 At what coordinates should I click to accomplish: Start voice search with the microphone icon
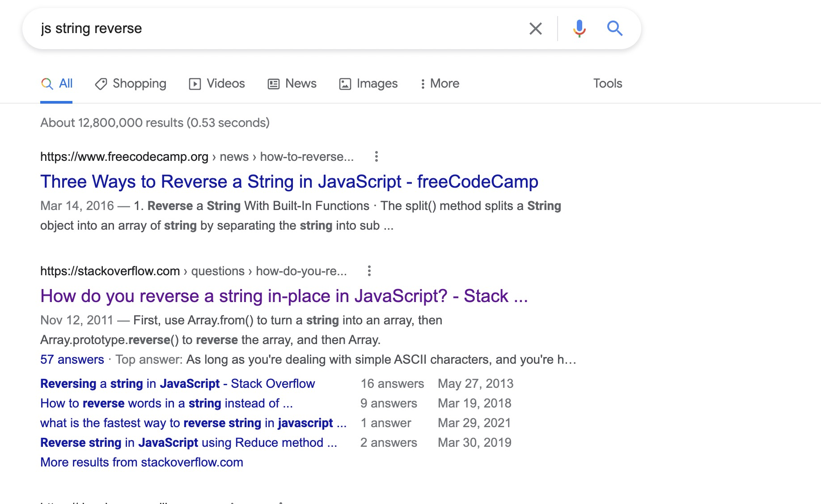(x=579, y=29)
